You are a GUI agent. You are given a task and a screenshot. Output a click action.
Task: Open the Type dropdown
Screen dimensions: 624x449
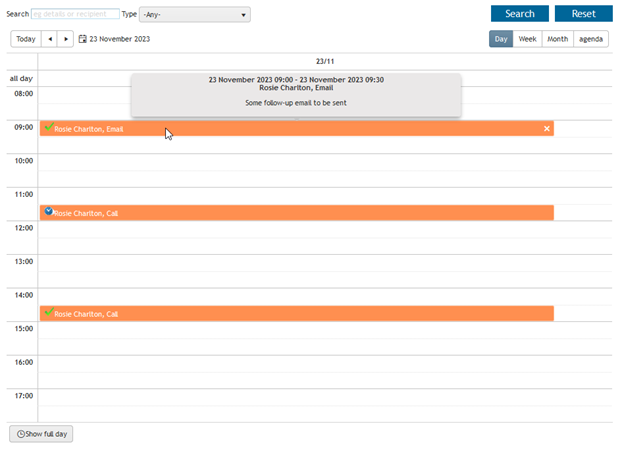pyautogui.click(x=195, y=15)
